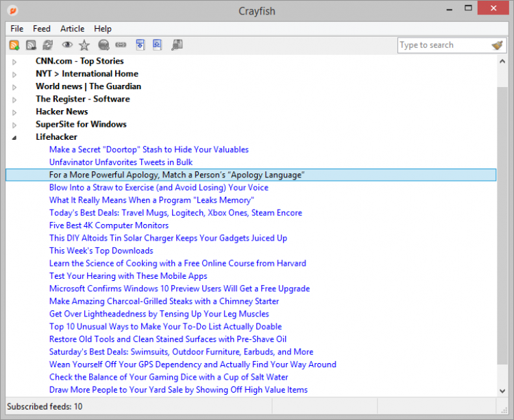514x420 pixels.
Task: Toggle the star favorite icon
Action: [x=84, y=45]
